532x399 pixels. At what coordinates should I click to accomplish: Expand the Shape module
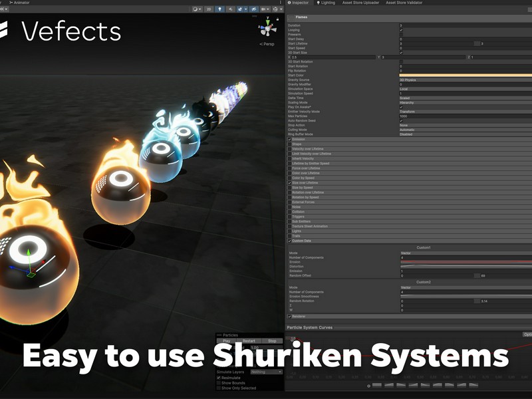pos(410,144)
